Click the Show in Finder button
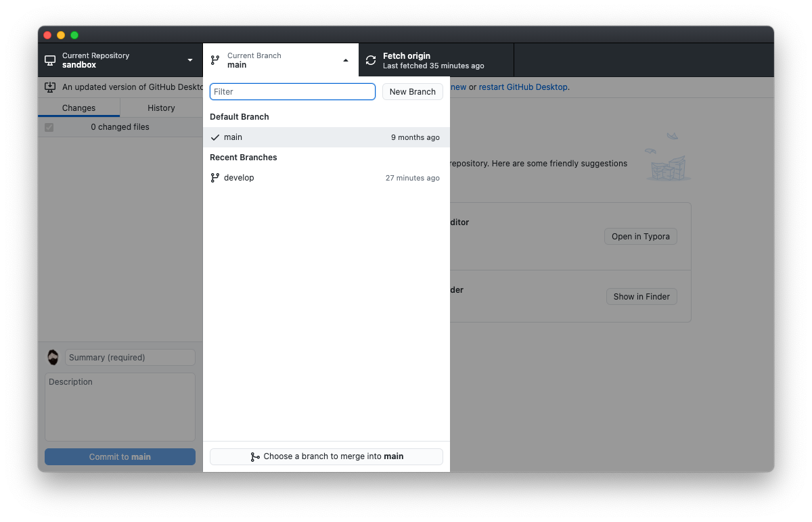Image resolution: width=812 pixels, height=522 pixels. pos(641,296)
